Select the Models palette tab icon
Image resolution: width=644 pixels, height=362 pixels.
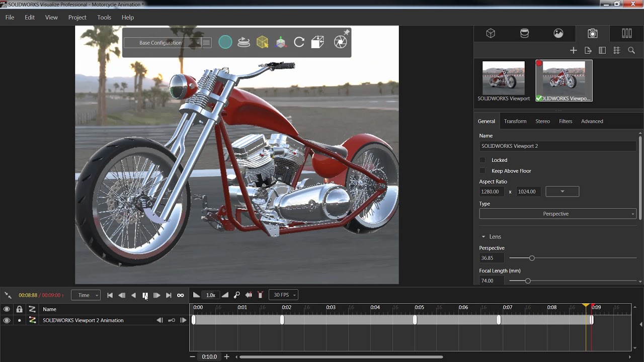tap(491, 33)
